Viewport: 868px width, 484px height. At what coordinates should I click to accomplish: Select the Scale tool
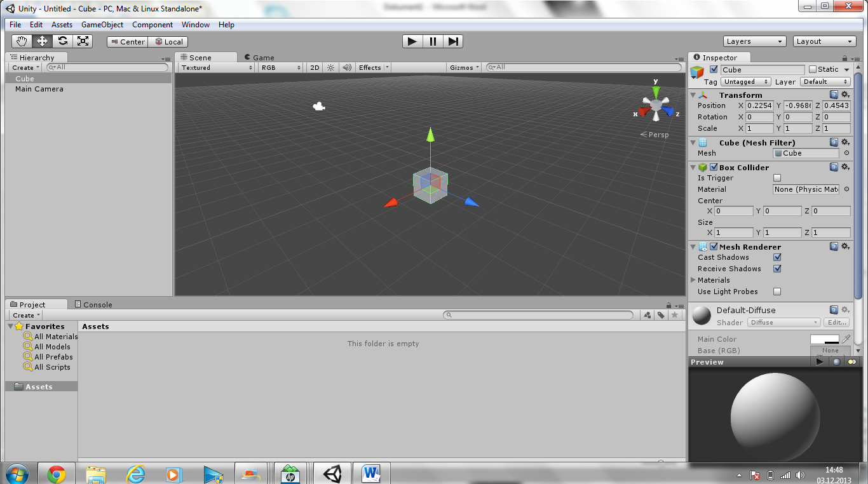(x=83, y=41)
